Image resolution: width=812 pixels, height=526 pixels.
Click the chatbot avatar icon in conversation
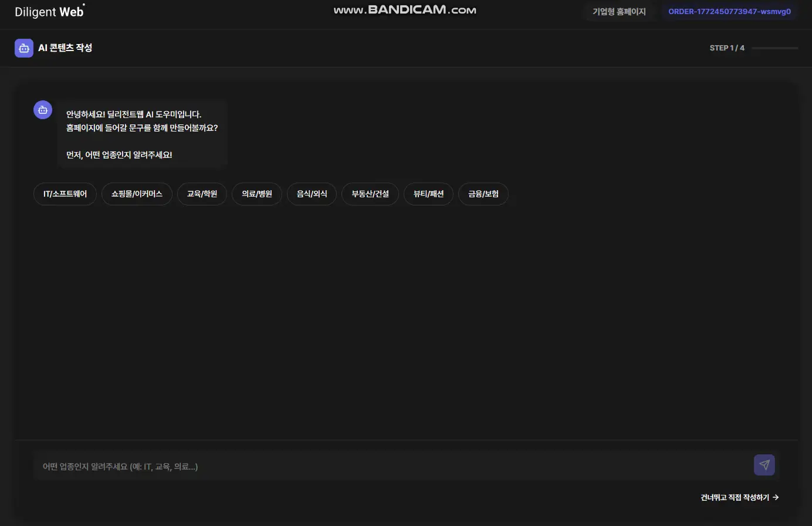click(43, 110)
